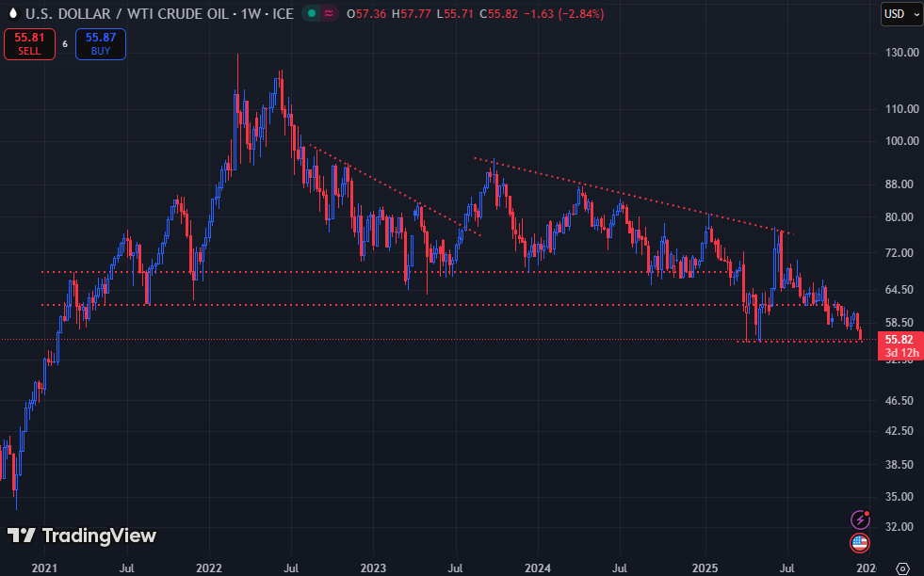
Task: Click the ICE exchange label
Action: pos(283,13)
